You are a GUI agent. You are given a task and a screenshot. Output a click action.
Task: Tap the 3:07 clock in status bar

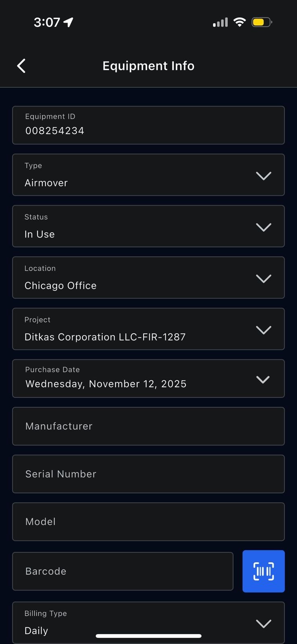pyautogui.click(x=47, y=22)
